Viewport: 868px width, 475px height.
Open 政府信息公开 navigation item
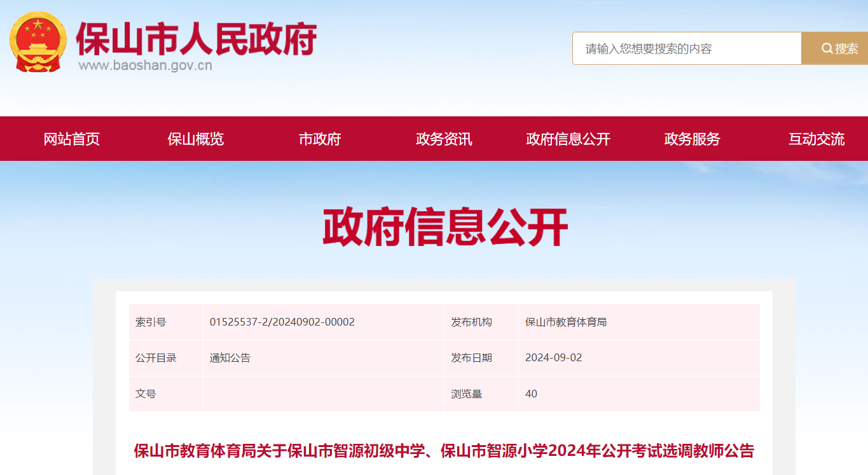click(568, 139)
